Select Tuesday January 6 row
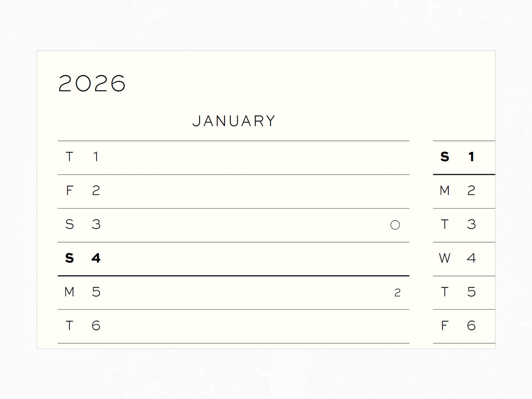Viewport: 532px width, 399px height. point(233,326)
